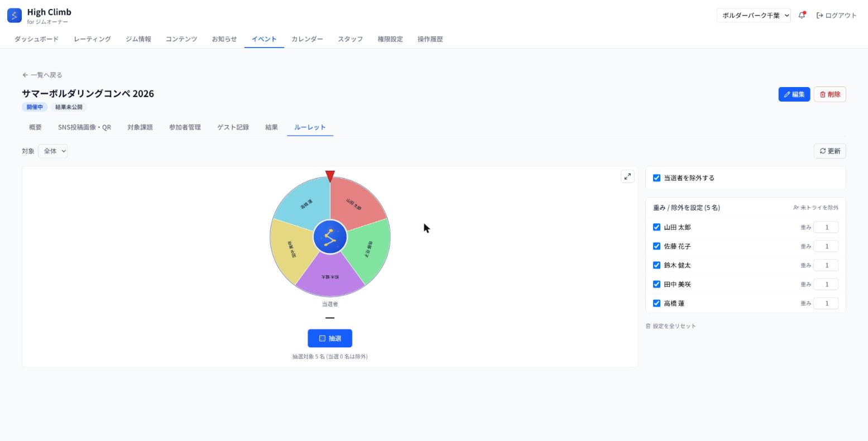Viewport: 868px width, 441px height.
Task: Open スタッフ menu
Action: [350, 39]
